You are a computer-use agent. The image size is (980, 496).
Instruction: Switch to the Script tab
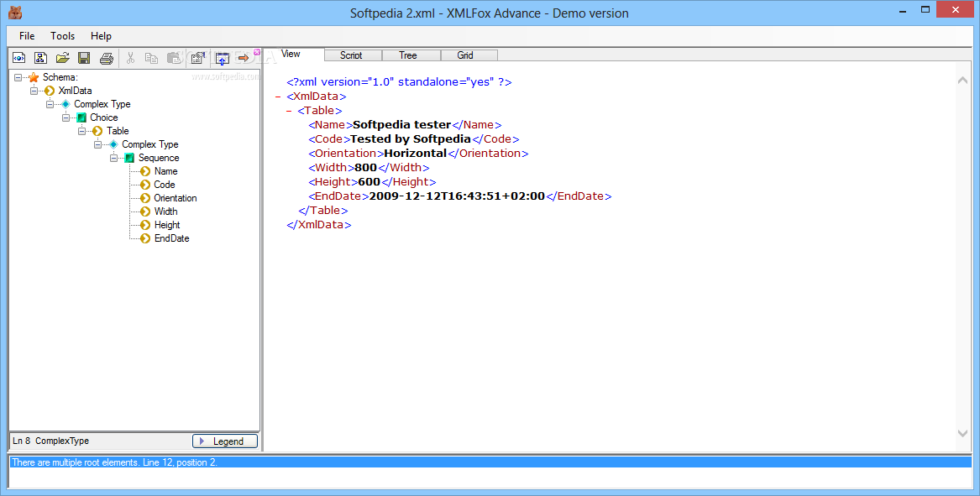[x=353, y=55]
